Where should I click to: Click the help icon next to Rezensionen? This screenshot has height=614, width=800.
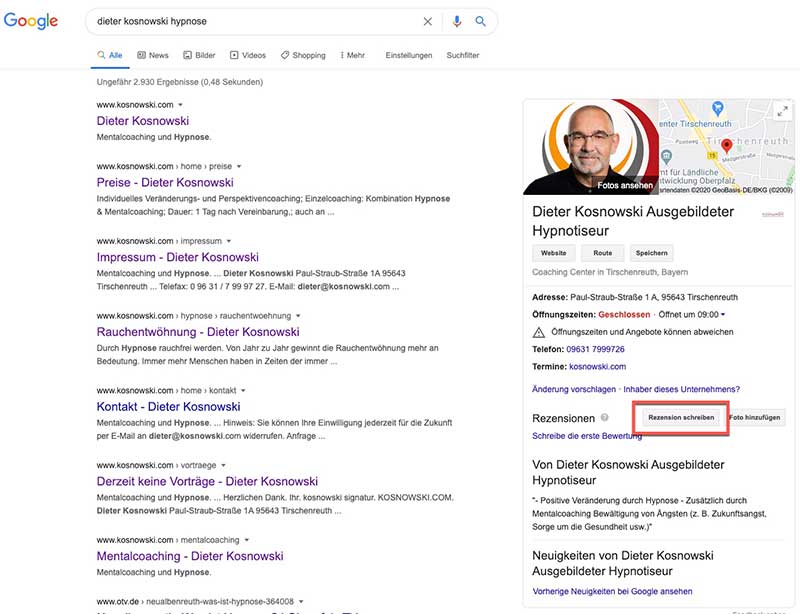pyautogui.click(x=604, y=418)
